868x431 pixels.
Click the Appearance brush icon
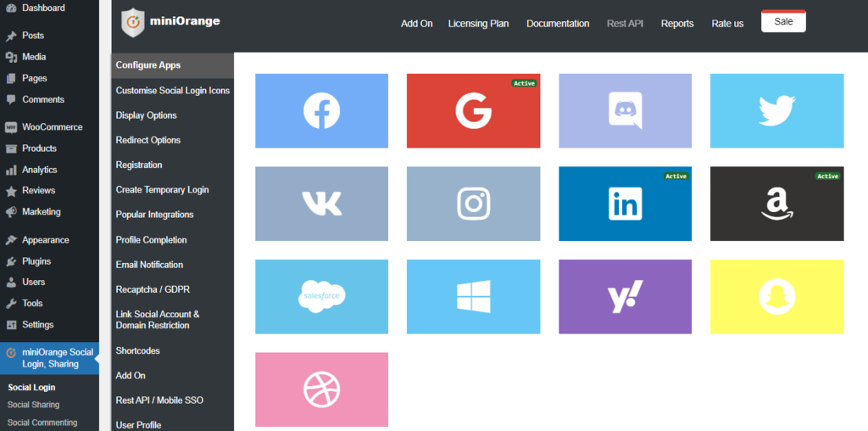(x=11, y=240)
